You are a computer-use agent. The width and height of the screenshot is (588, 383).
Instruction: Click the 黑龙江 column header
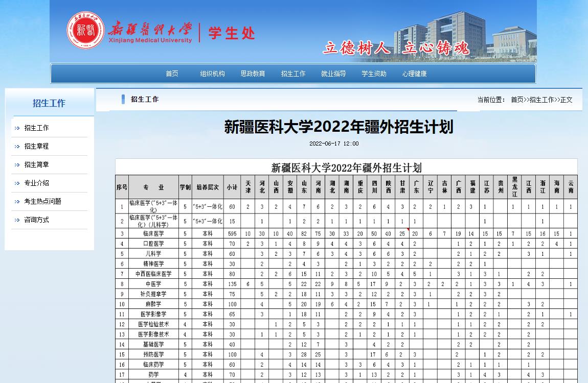pos(514,187)
